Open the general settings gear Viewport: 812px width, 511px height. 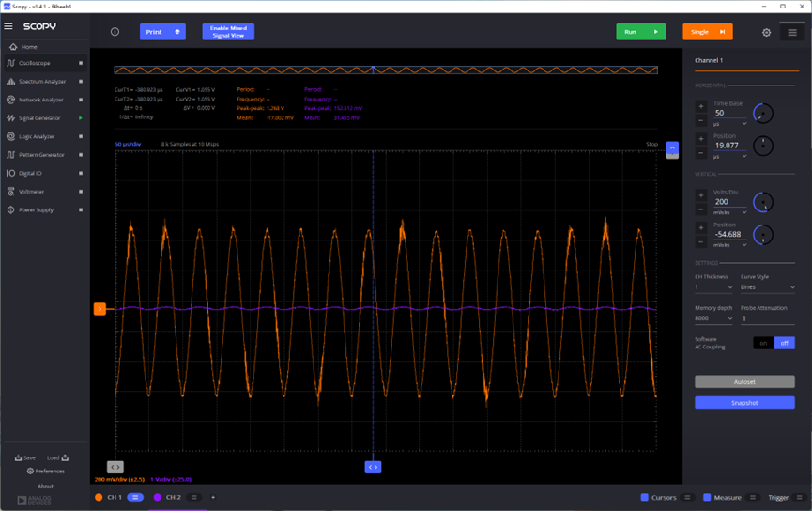point(766,32)
